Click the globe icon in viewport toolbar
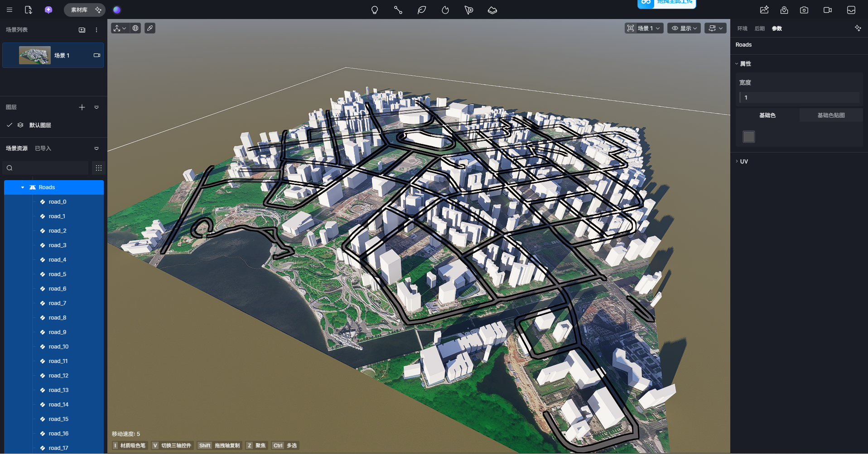Screen dimensions: 868x454 [135, 28]
